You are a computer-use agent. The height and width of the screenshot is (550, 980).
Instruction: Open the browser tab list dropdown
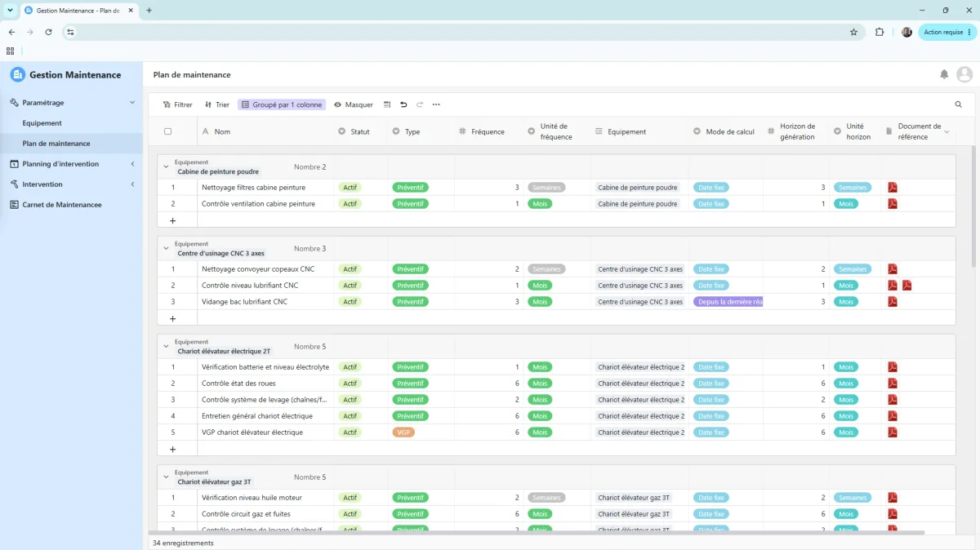tap(10, 10)
